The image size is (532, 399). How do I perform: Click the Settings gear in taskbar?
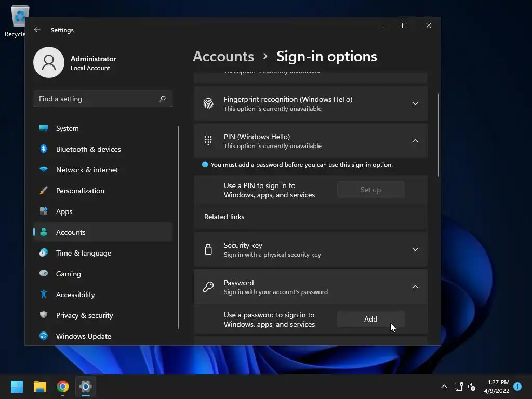[x=86, y=387]
